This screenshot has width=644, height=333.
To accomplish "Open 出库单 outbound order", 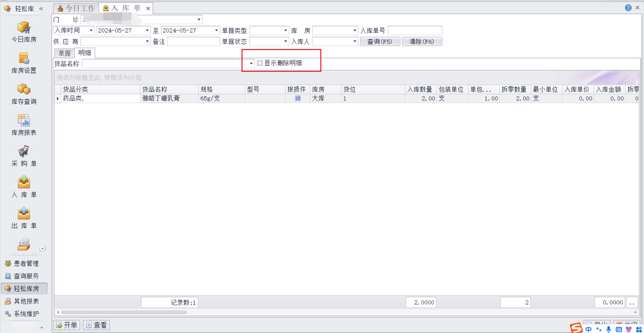I will 24,219.
